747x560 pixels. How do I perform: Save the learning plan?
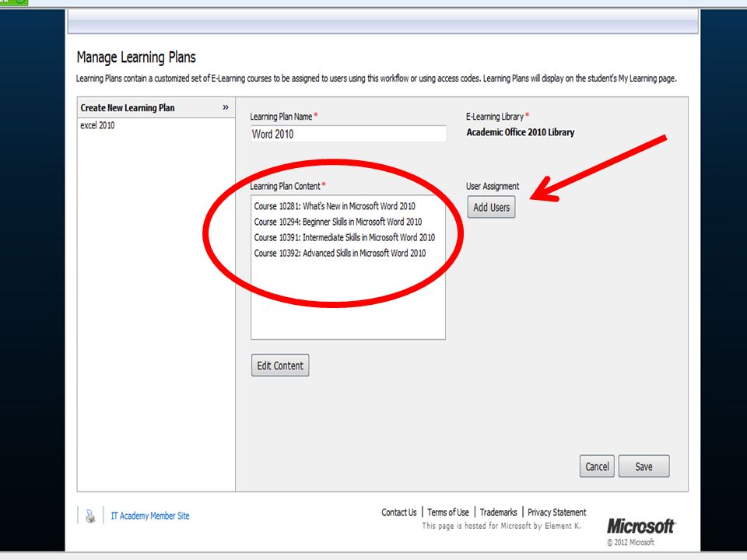[644, 466]
